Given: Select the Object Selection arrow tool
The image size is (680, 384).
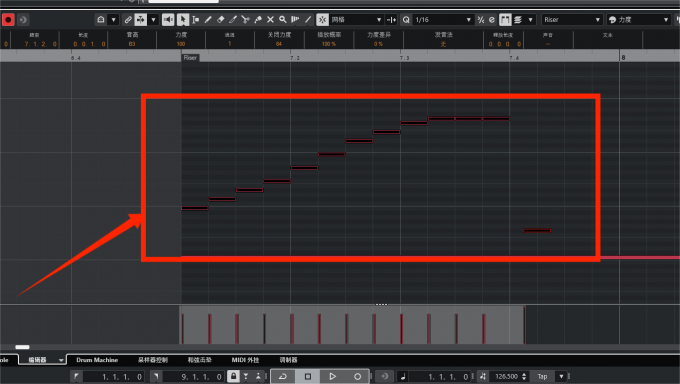Looking at the screenshot, I should (183, 20).
